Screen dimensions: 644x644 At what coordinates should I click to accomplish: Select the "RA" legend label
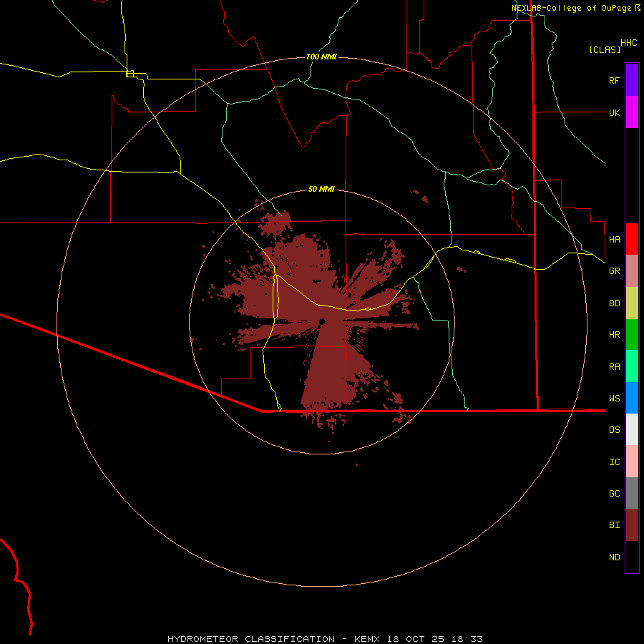(x=614, y=367)
